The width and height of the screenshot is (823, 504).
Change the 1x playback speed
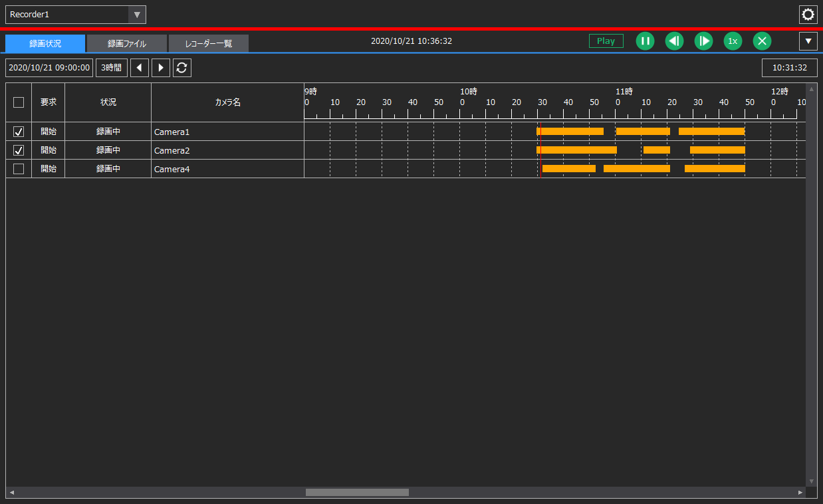pyautogui.click(x=733, y=41)
